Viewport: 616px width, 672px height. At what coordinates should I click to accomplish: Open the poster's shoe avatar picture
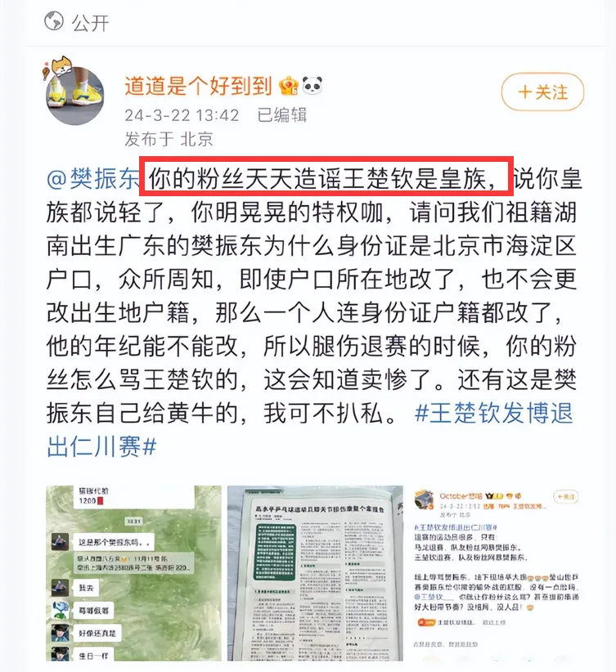tap(75, 96)
